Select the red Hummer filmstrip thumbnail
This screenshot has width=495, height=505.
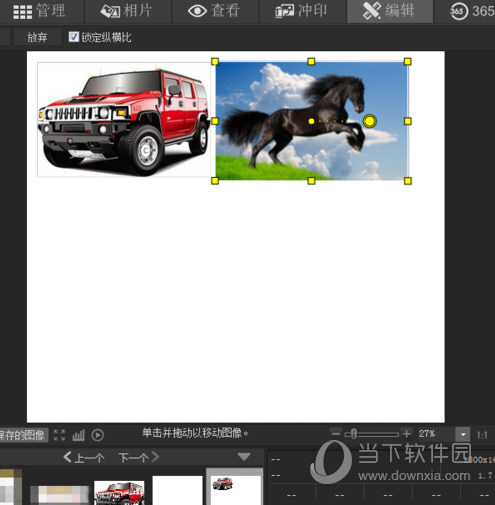tap(119, 493)
